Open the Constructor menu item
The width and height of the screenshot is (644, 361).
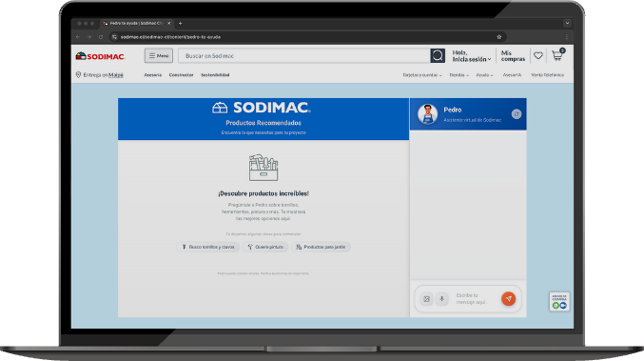pos(181,75)
